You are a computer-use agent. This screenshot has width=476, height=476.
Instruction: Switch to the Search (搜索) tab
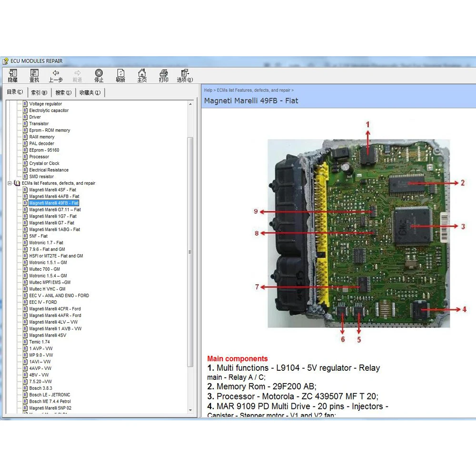click(x=63, y=93)
